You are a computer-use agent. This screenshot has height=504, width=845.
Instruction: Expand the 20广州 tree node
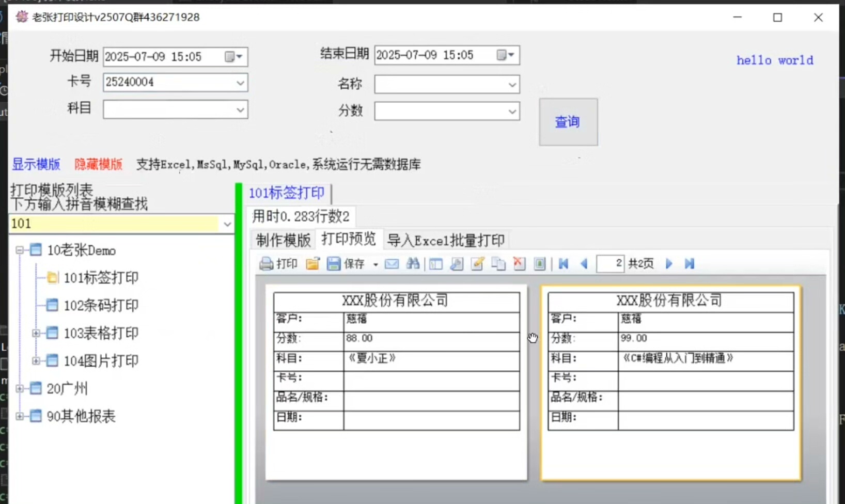(x=20, y=388)
